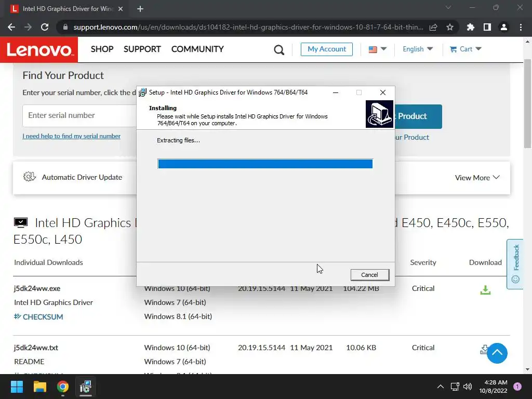The width and height of the screenshot is (532, 399).
Task: Select the Intel HD Graphics Driver browser tab
Action: coord(67,9)
